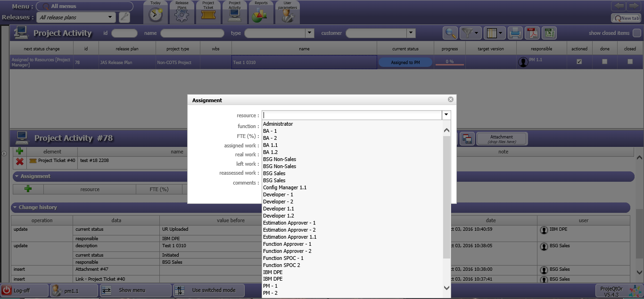
Task: Open the Project Ticket icon
Action: point(208,14)
